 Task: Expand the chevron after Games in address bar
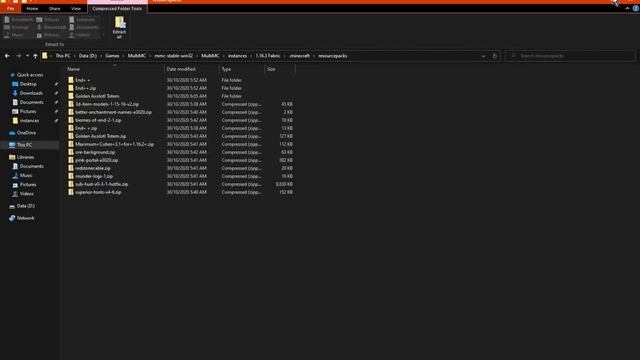[123, 56]
